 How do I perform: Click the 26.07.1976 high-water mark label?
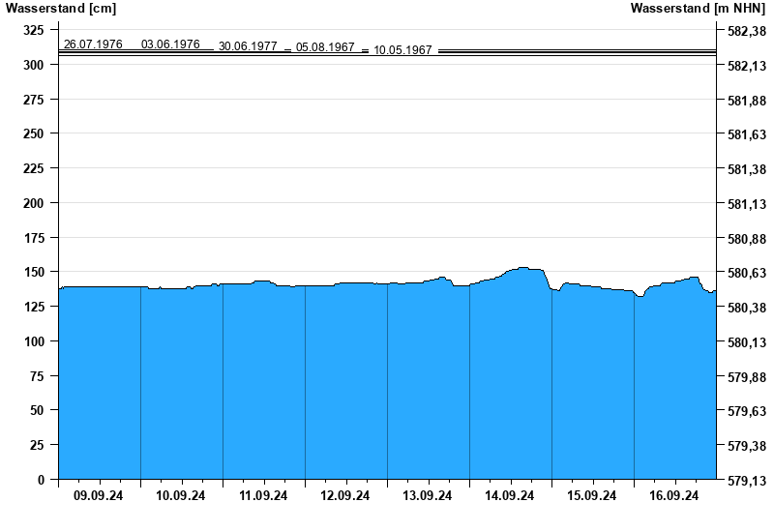[x=93, y=44]
